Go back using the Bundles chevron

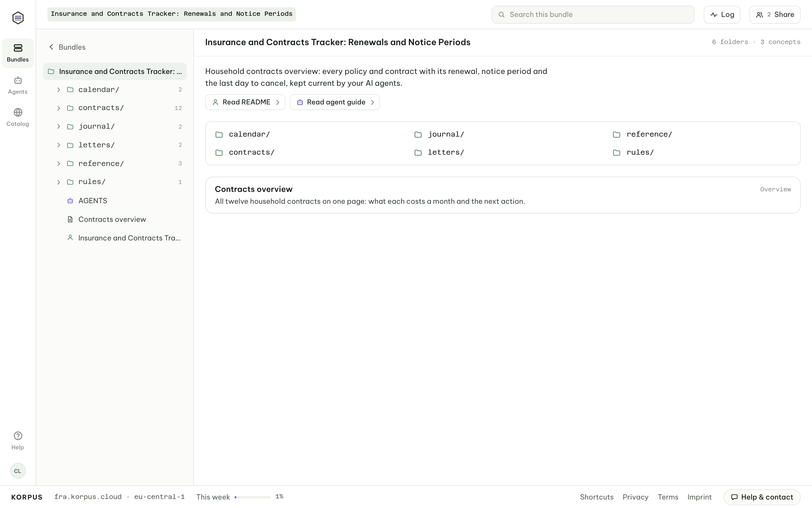pos(51,47)
